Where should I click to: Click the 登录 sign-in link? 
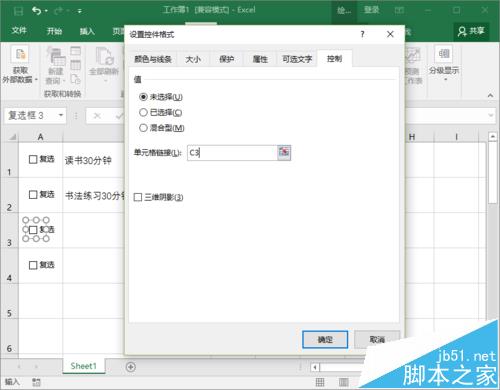tap(371, 10)
